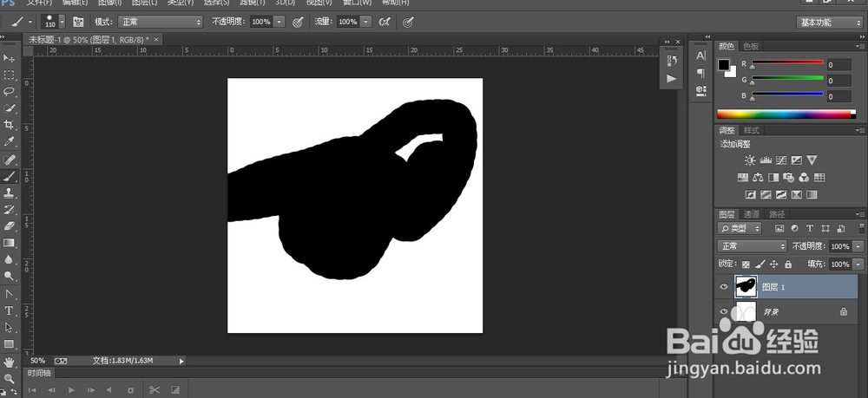
Task: Toggle tablet pressure for opacity
Action: (298, 22)
